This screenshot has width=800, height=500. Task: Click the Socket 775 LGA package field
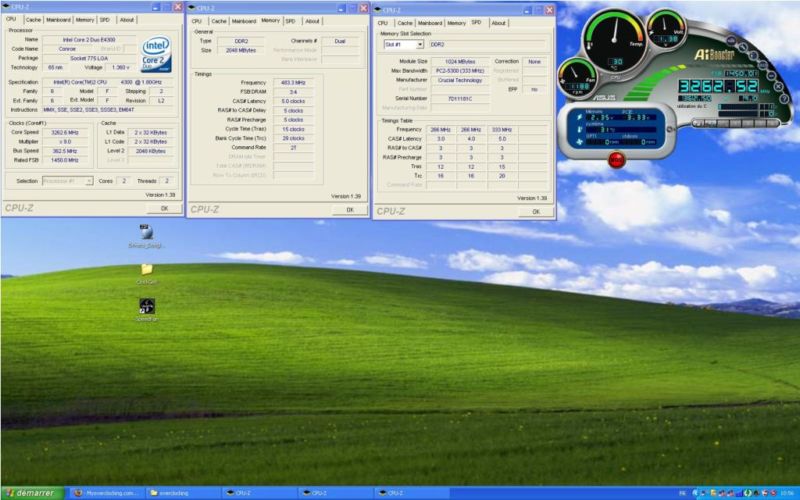click(89, 58)
